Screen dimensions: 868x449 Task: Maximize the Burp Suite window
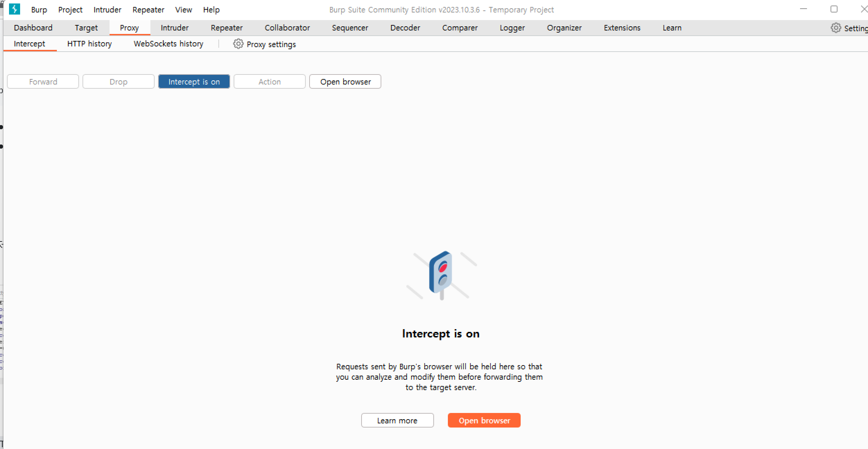tap(834, 9)
